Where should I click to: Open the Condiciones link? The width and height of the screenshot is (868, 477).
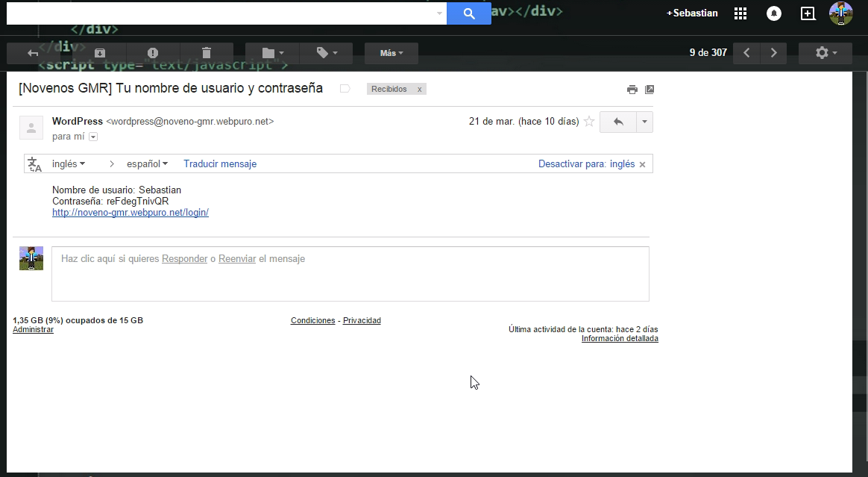312,321
